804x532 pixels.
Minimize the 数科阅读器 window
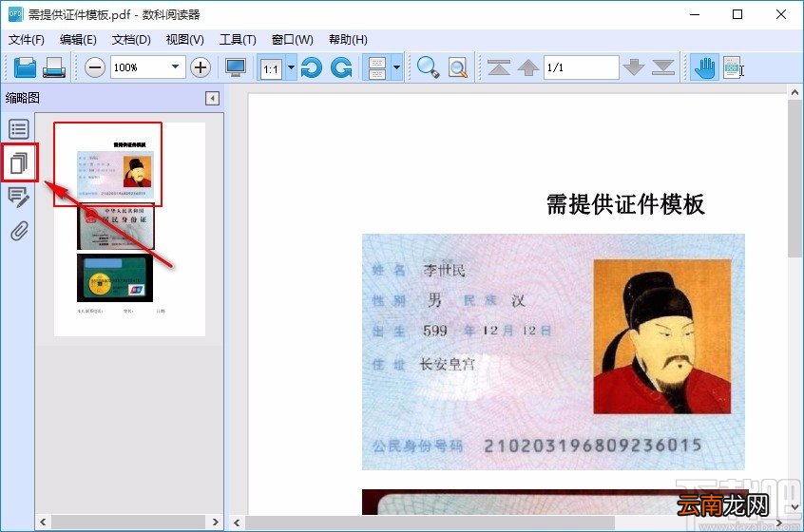coord(695,14)
